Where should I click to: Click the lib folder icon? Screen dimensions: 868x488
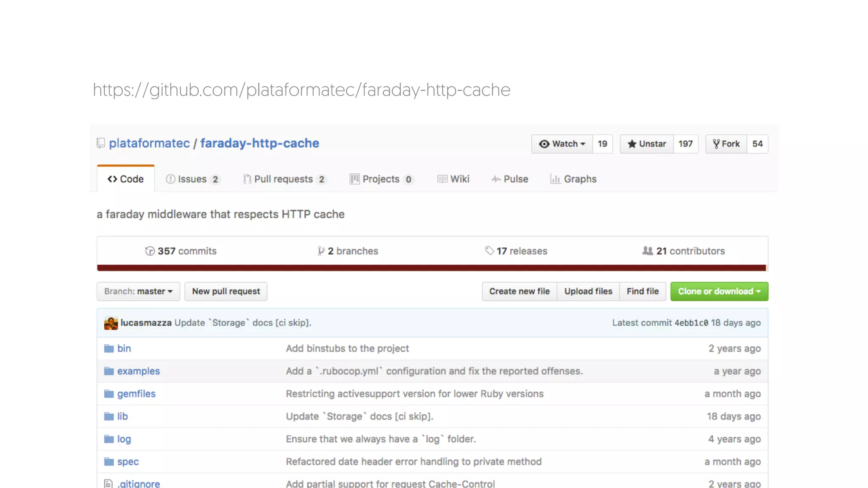[109, 416]
